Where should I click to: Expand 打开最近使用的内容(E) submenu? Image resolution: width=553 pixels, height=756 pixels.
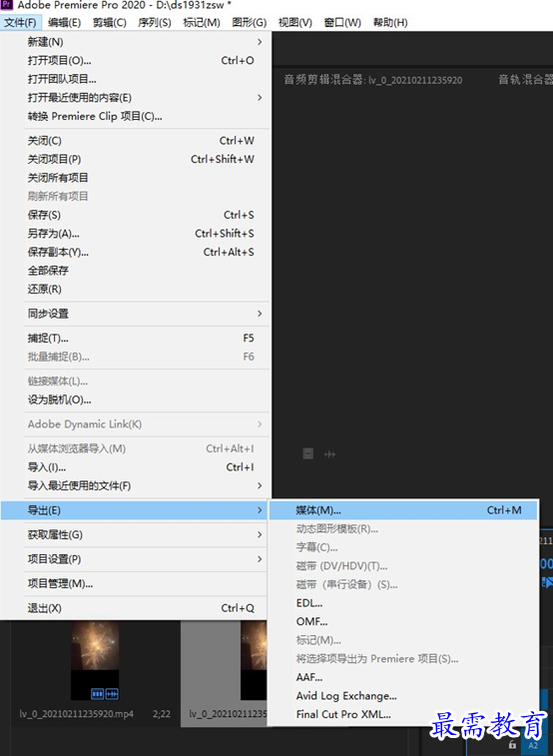(135, 98)
